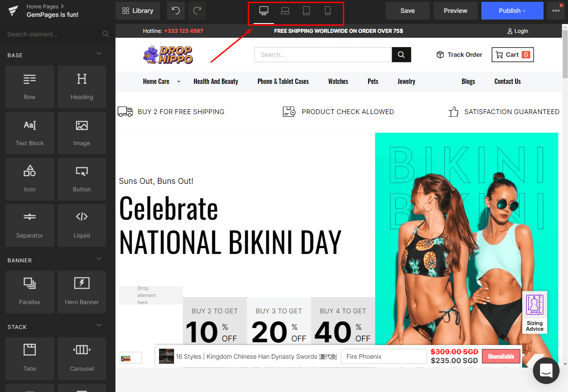Redo the last undone change
Viewport: 568px width, 392px height.
coord(197,11)
